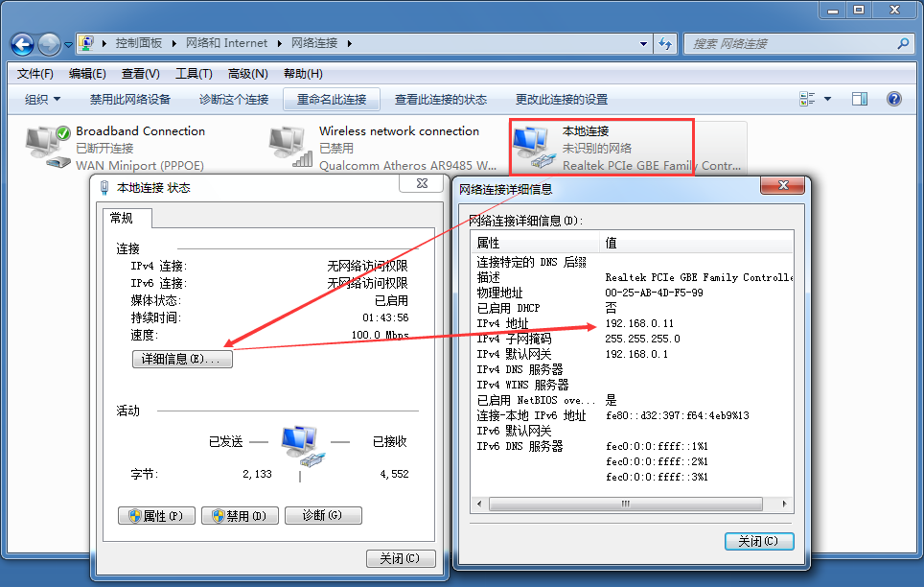Open the help question mark icon
This screenshot has width=924, height=587.
(x=894, y=99)
